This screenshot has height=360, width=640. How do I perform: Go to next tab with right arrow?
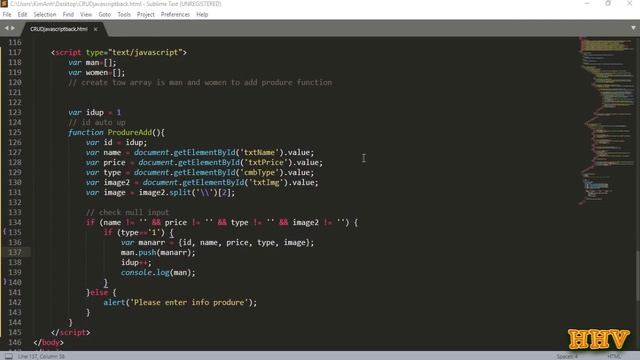click(13, 28)
